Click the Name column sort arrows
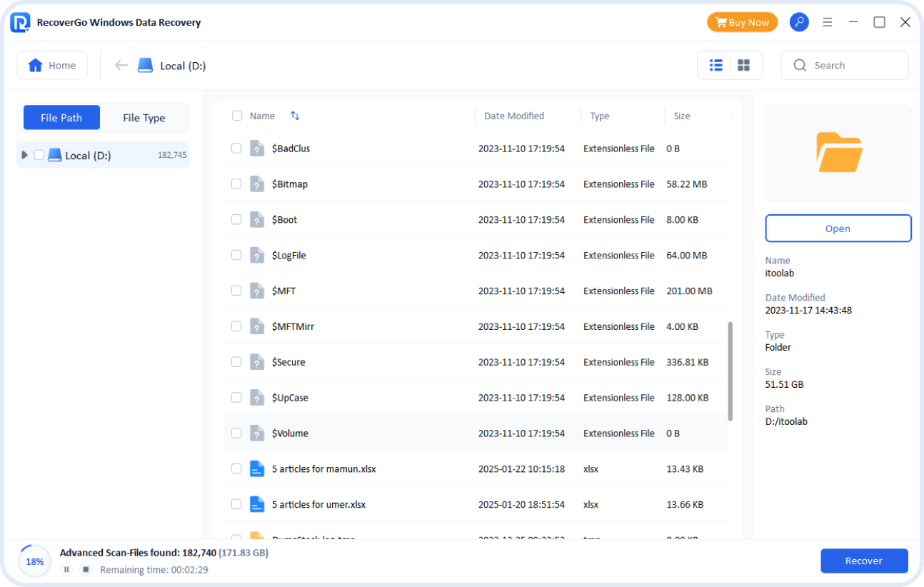 click(295, 116)
